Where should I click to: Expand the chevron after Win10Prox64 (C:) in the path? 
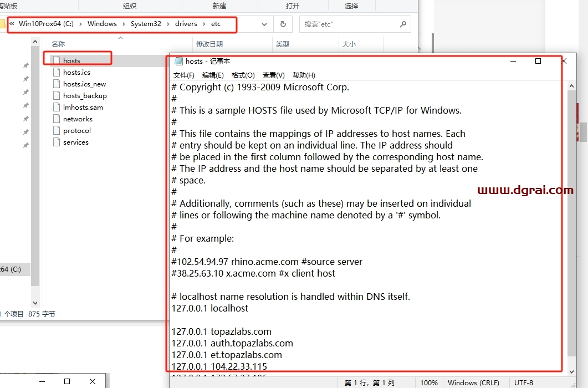(80, 24)
